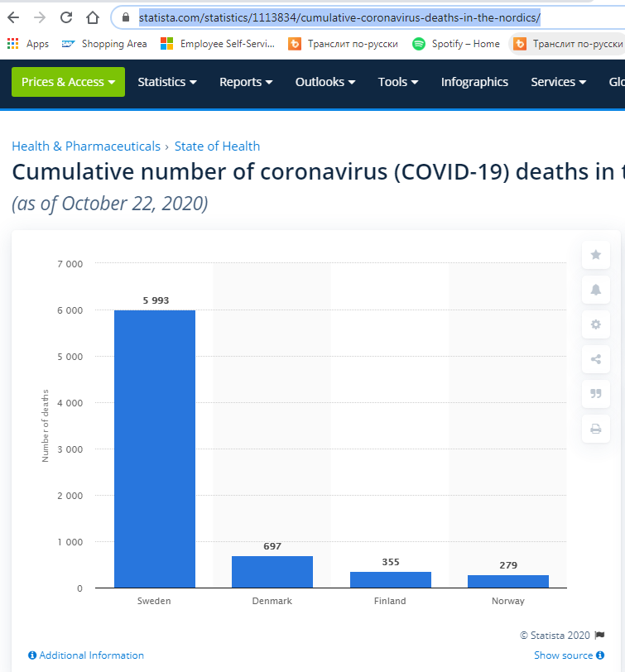Expand the Statistics dropdown menu

pyautogui.click(x=167, y=82)
